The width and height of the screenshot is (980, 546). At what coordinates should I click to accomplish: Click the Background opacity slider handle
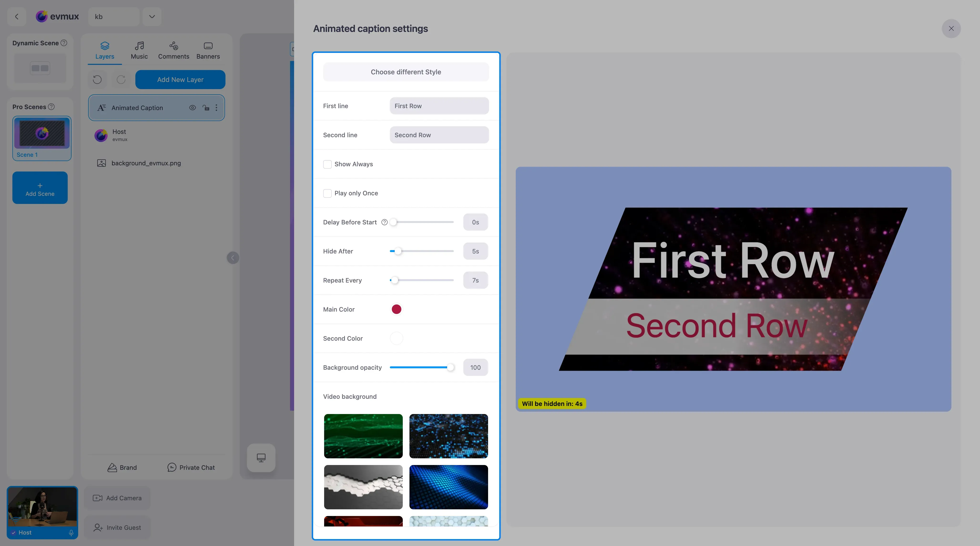coord(450,368)
